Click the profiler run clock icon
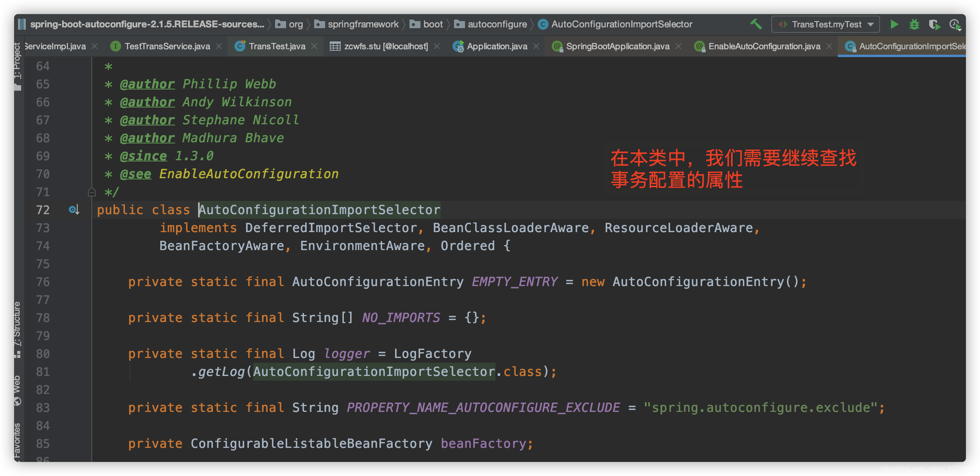Image resolution: width=980 pixels, height=476 pixels. tap(955, 24)
